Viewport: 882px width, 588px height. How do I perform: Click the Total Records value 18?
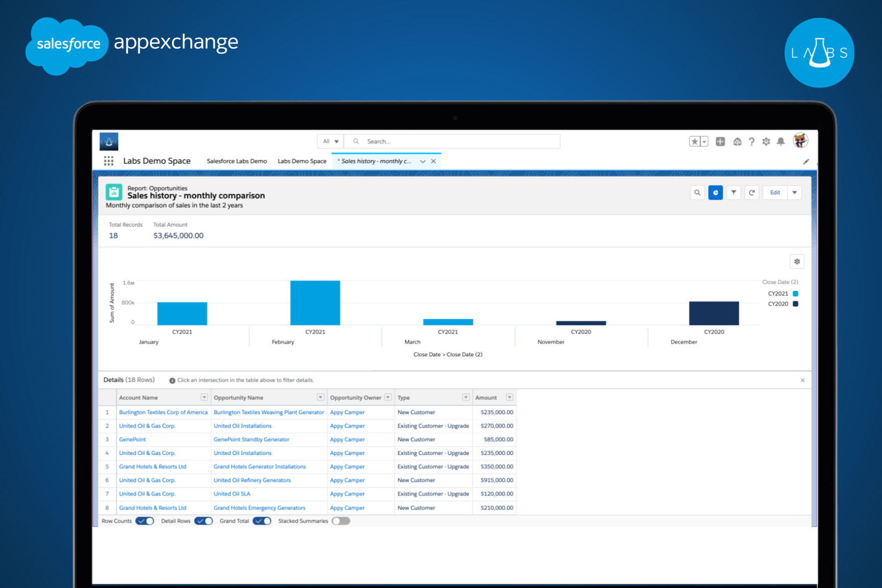113,236
